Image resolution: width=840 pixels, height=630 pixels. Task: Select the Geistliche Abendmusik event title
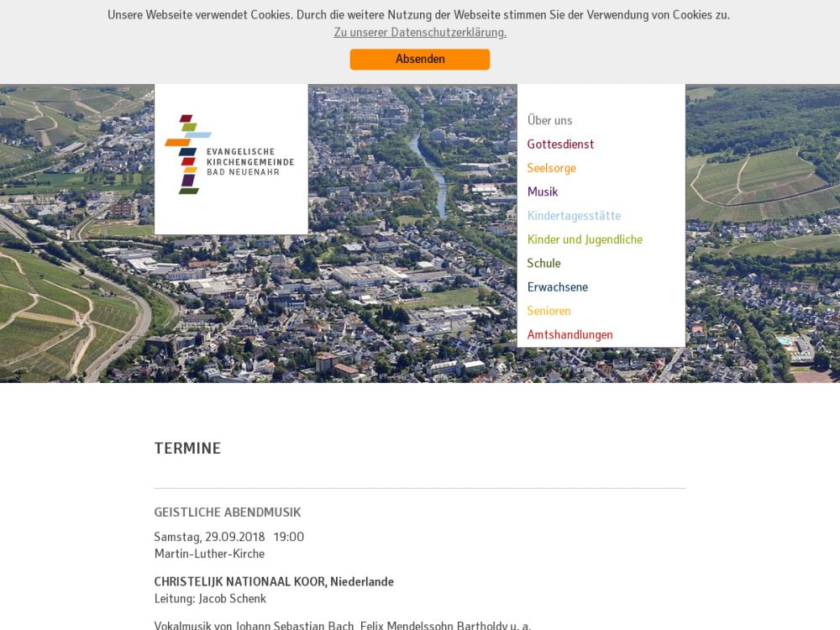click(227, 512)
